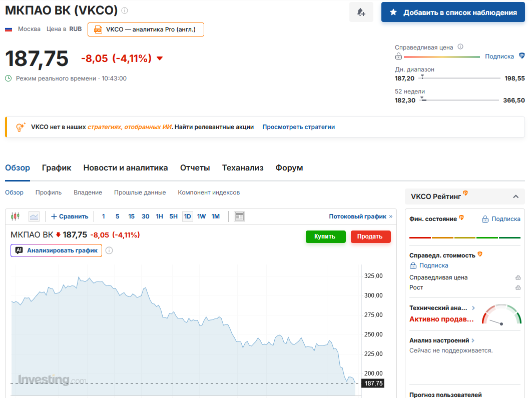This screenshot has width=532, height=398.
Task: Click the info icon next to VKCO title
Action: pyautogui.click(x=125, y=10)
